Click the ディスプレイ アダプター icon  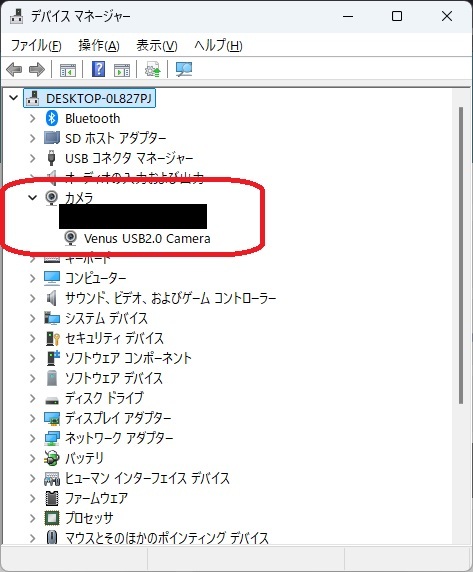[52, 418]
